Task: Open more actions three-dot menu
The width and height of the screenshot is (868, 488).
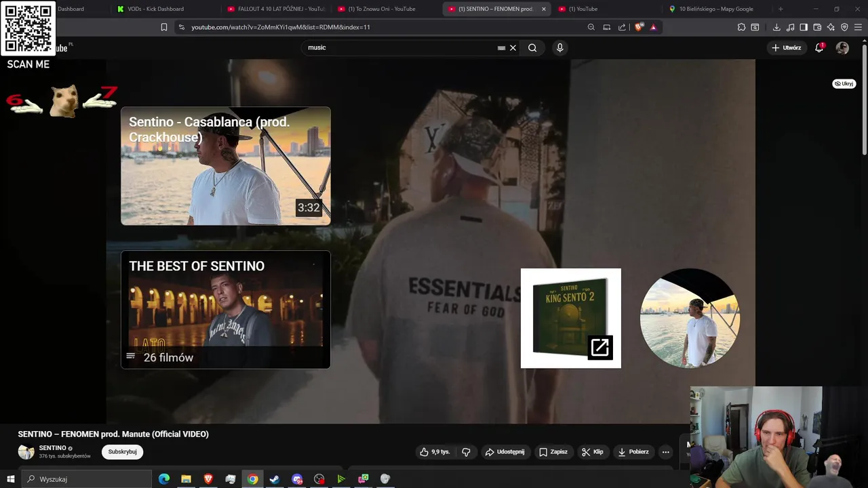Action: (x=665, y=451)
